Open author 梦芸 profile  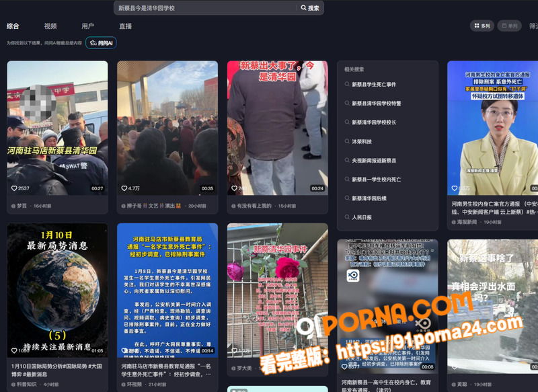click(19, 206)
